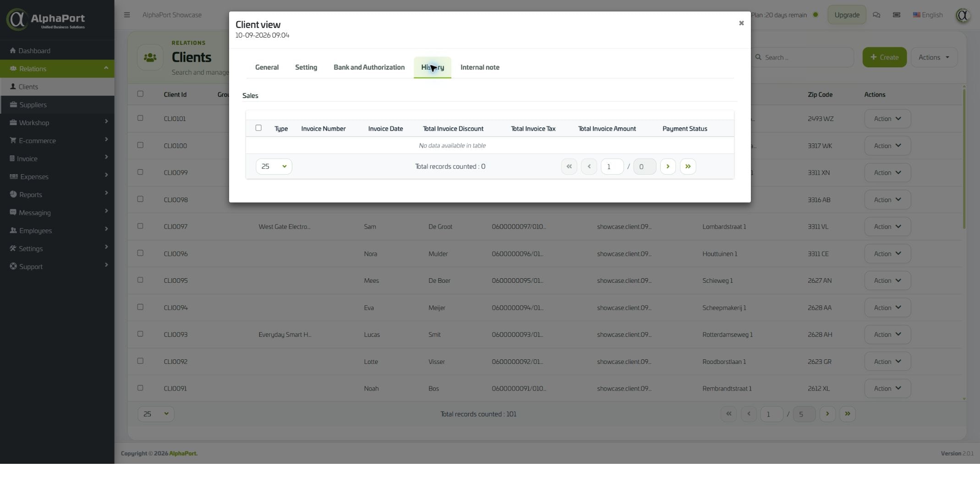This screenshot has width=980, height=495.
Task: Click the Clients group icon beside page title
Action: coord(150,57)
